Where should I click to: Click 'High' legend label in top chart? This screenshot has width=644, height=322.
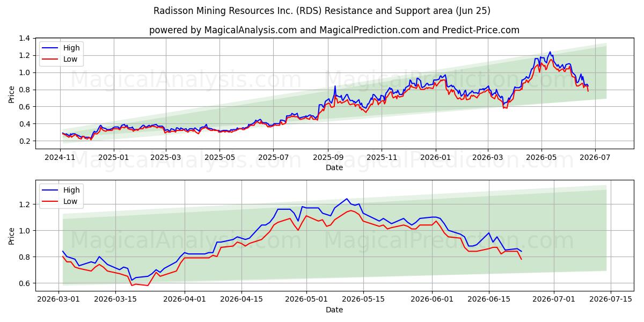[71, 48]
